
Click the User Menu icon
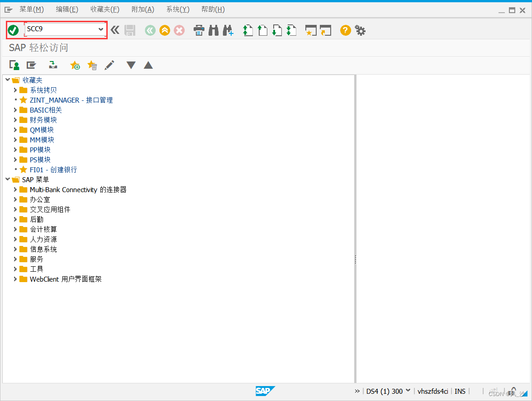pyautogui.click(x=14, y=65)
